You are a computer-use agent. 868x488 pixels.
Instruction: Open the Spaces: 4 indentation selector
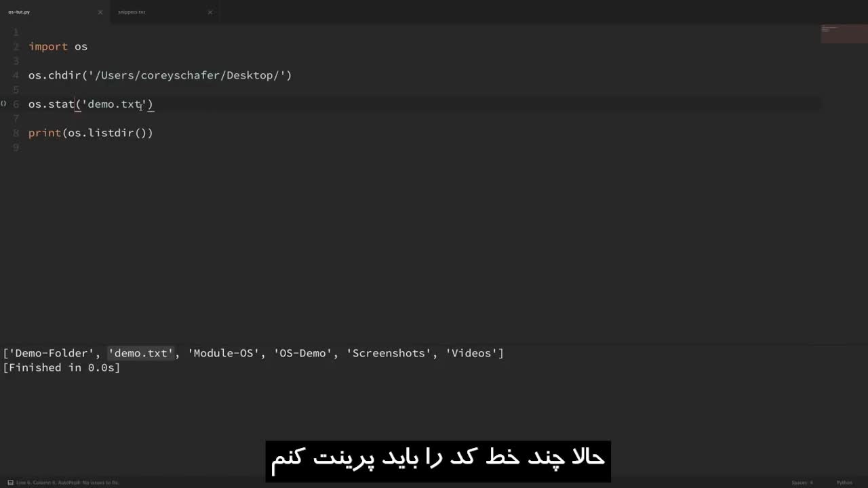point(802,482)
